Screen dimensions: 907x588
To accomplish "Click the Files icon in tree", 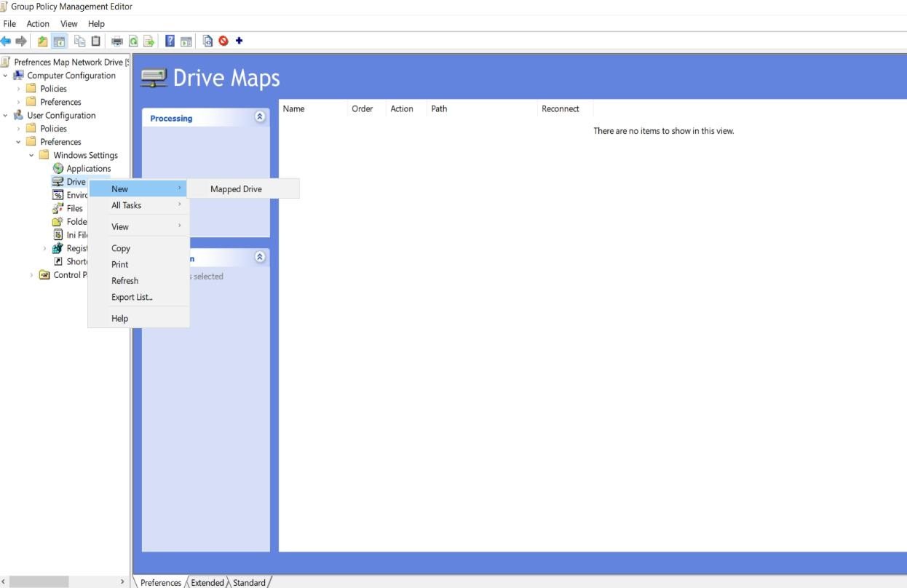I will [58, 208].
